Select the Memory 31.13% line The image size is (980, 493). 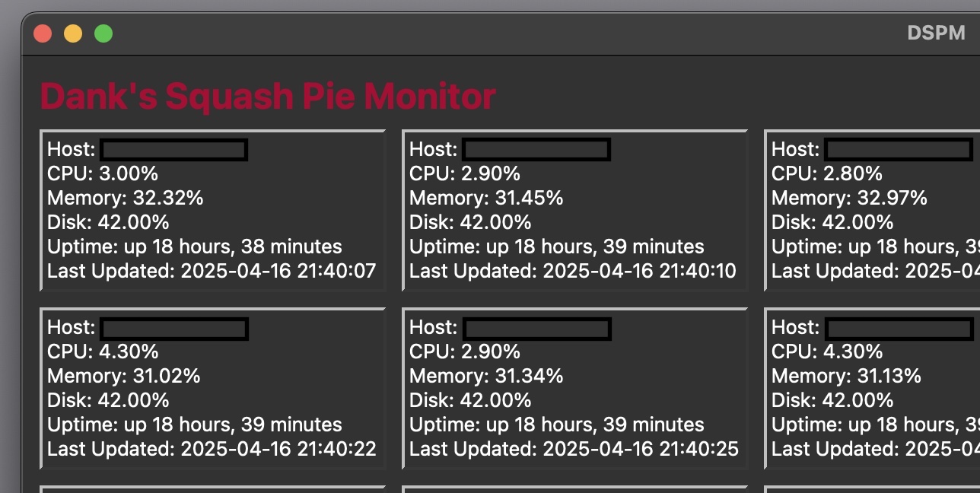click(846, 376)
